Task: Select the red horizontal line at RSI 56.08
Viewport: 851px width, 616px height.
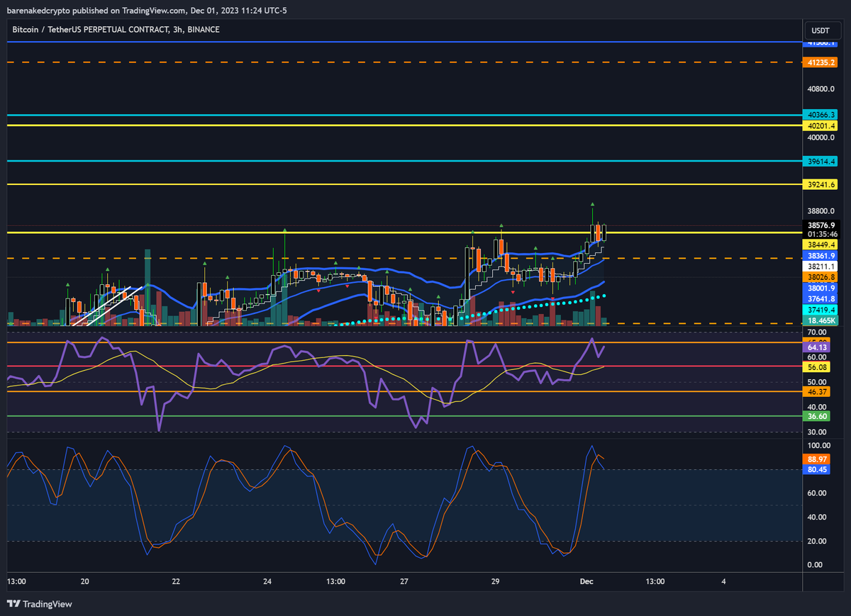Action: (404, 366)
